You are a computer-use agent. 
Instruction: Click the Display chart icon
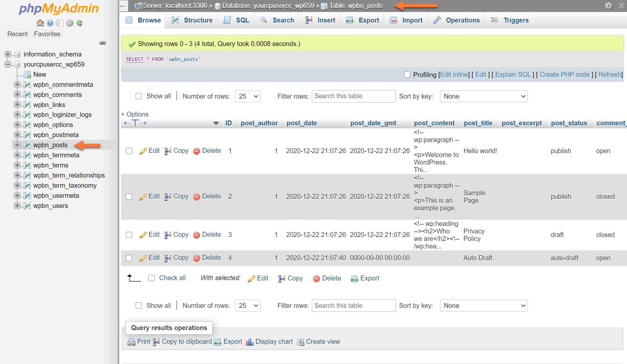(x=250, y=342)
